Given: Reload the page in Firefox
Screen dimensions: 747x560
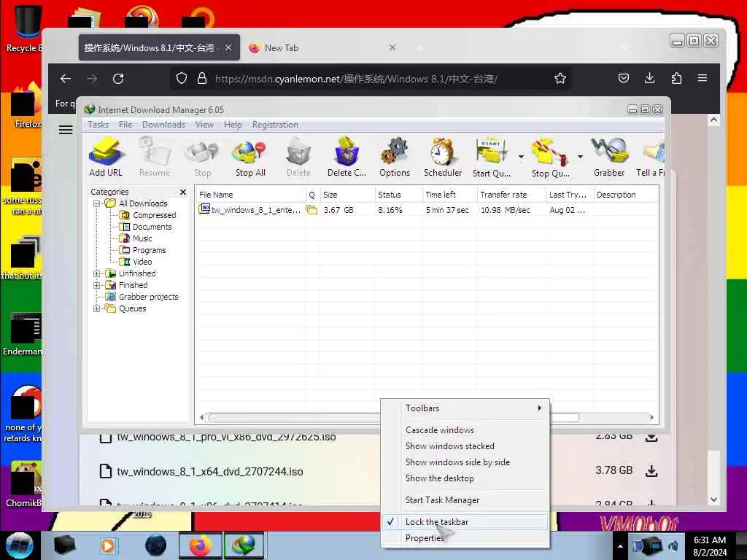Looking at the screenshot, I should [118, 79].
